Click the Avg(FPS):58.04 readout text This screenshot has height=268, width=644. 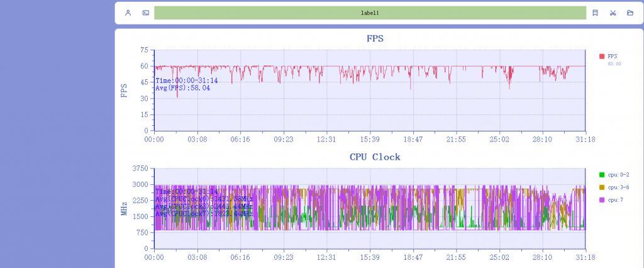(x=183, y=88)
